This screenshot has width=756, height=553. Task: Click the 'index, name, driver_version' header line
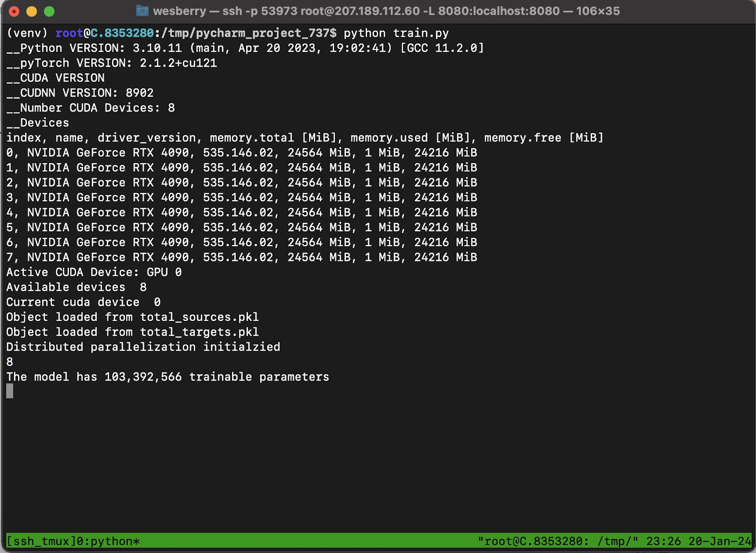tap(305, 138)
